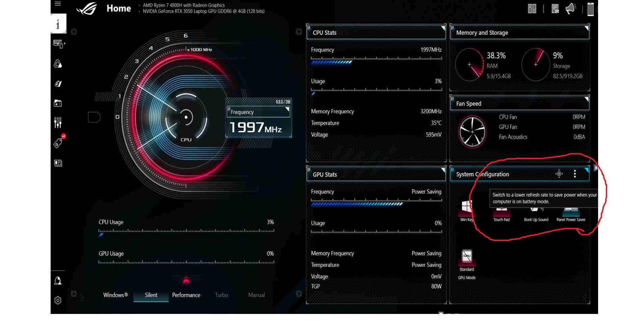Select the Silent operating mode

151,295
